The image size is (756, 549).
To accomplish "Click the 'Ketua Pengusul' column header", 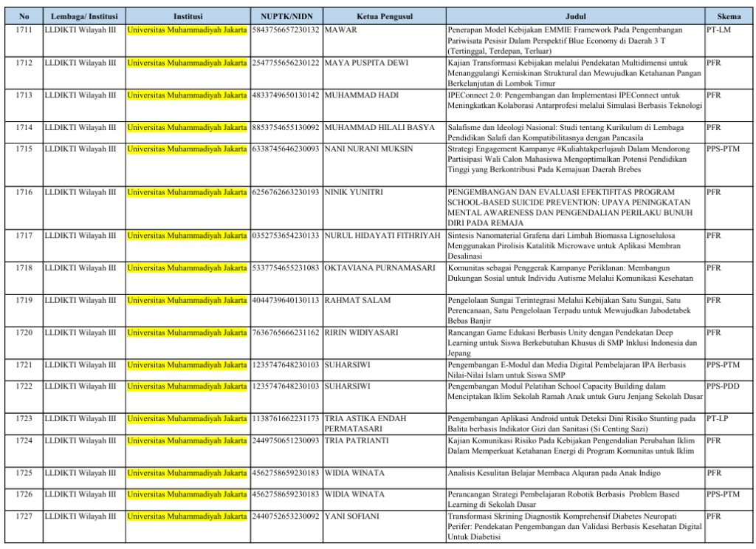I will (384, 16).
